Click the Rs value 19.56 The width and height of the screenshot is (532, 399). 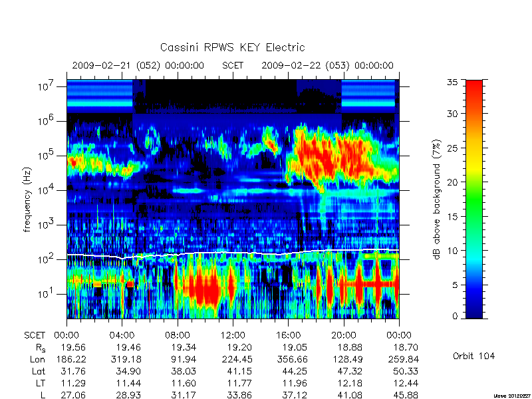[73, 347]
